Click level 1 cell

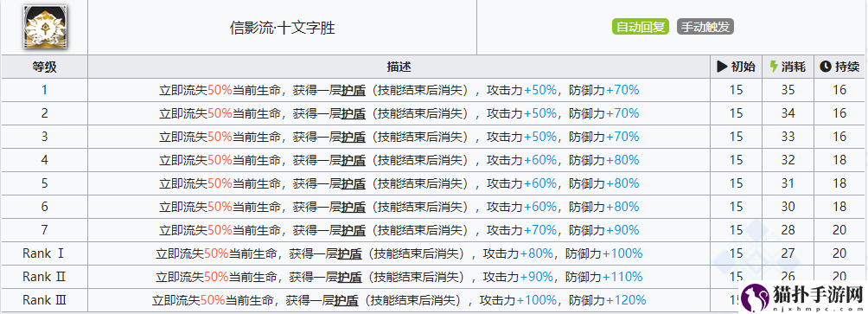point(44,90)
